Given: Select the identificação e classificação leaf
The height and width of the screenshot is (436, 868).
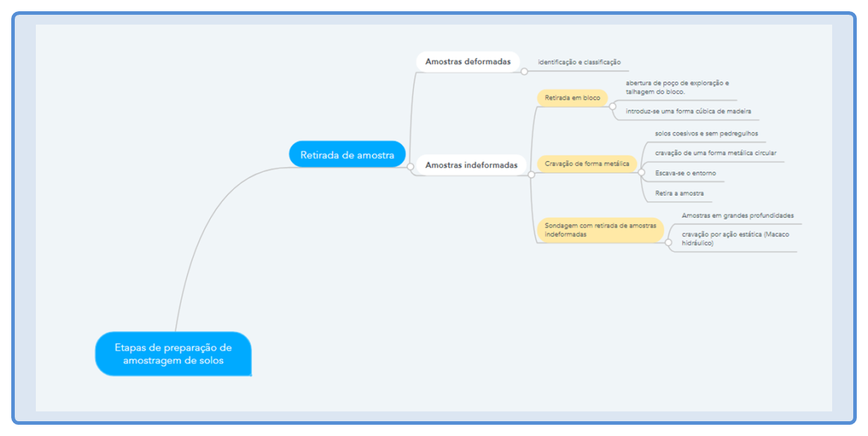Looking at the screenshot, I should pyautogui.click(x=579, y=63).
